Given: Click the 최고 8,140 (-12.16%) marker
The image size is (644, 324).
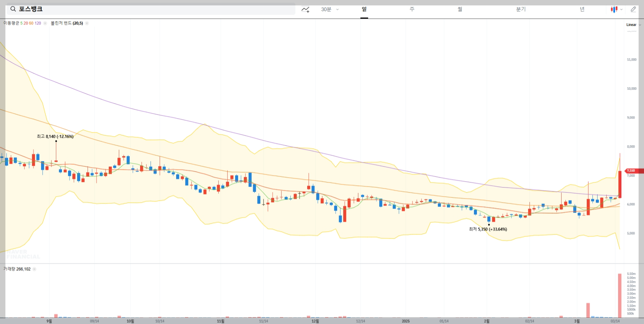Looking at the screenshot, I should 55,137.
